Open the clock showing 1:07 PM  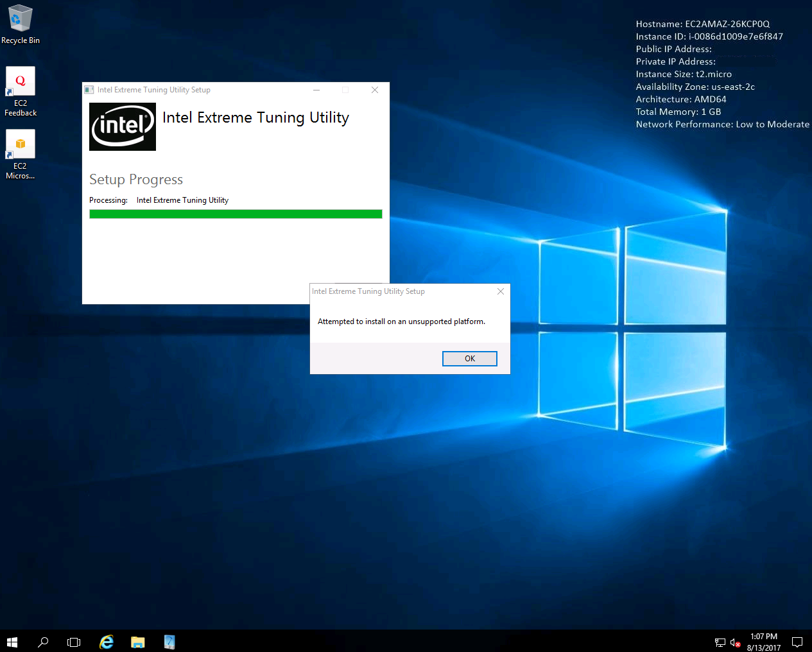pyautogui.click(x=764, y=642)
